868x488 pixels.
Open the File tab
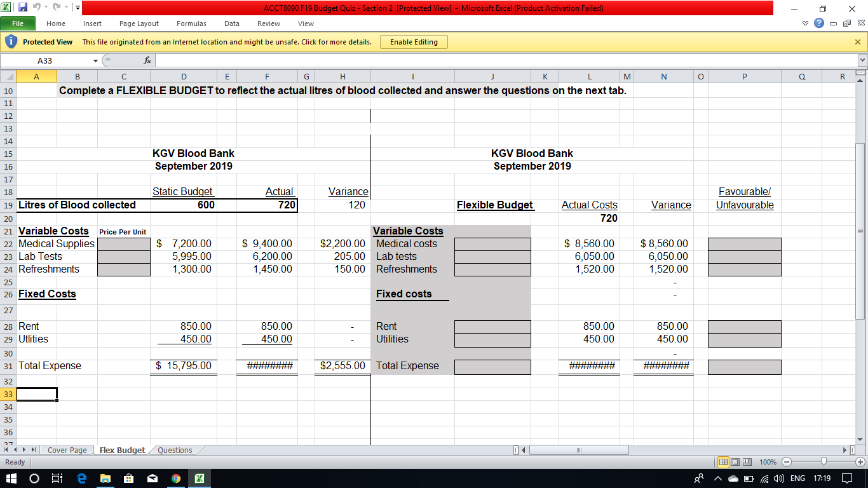pyautogui.click(x=18, y=24)
